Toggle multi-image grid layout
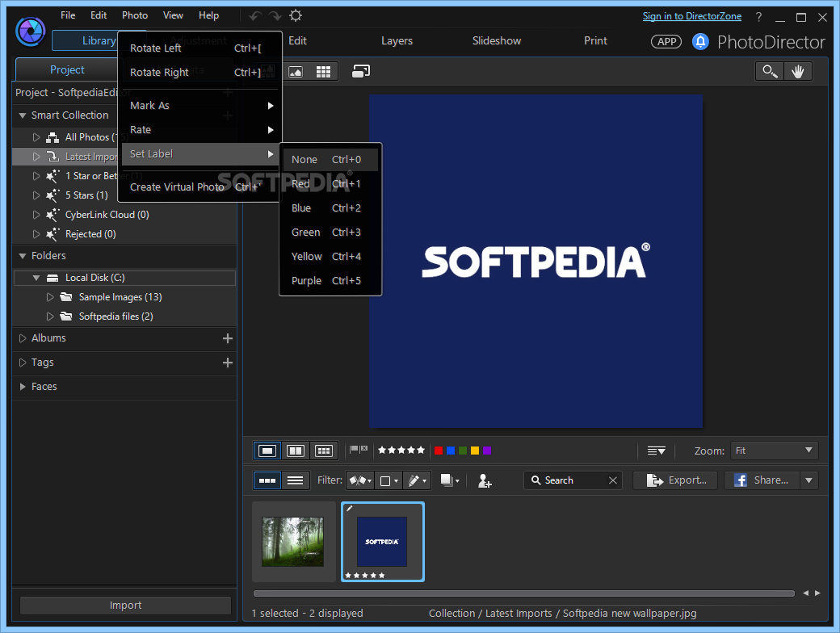 tap(324, 451)
